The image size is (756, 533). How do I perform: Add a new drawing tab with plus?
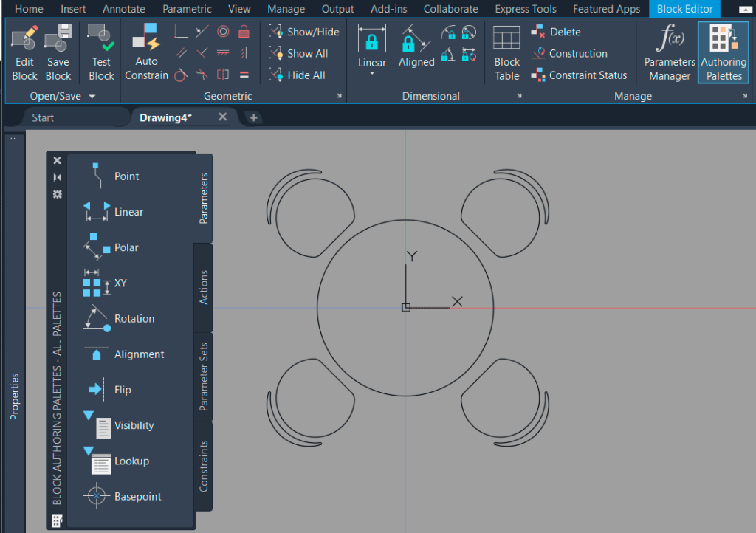click(x=252, y=118)
